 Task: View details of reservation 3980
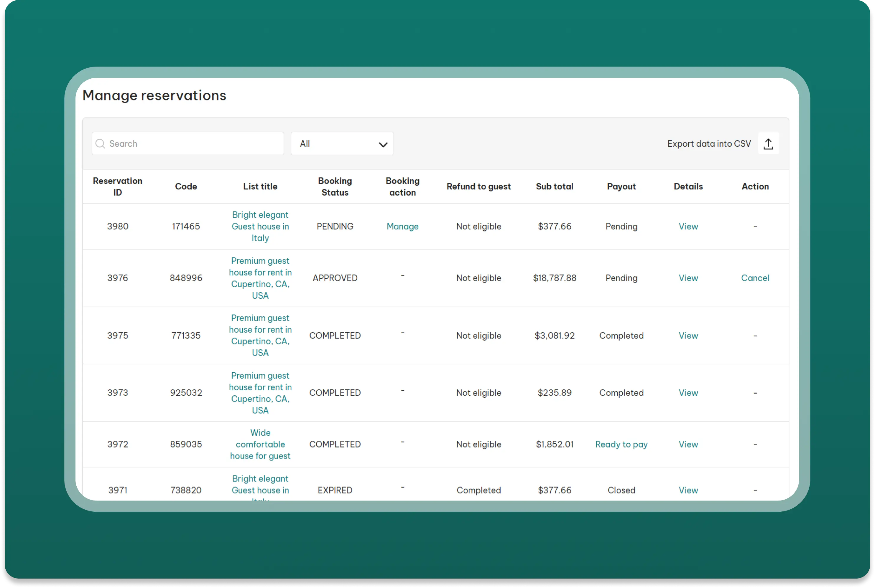(688, 227)
